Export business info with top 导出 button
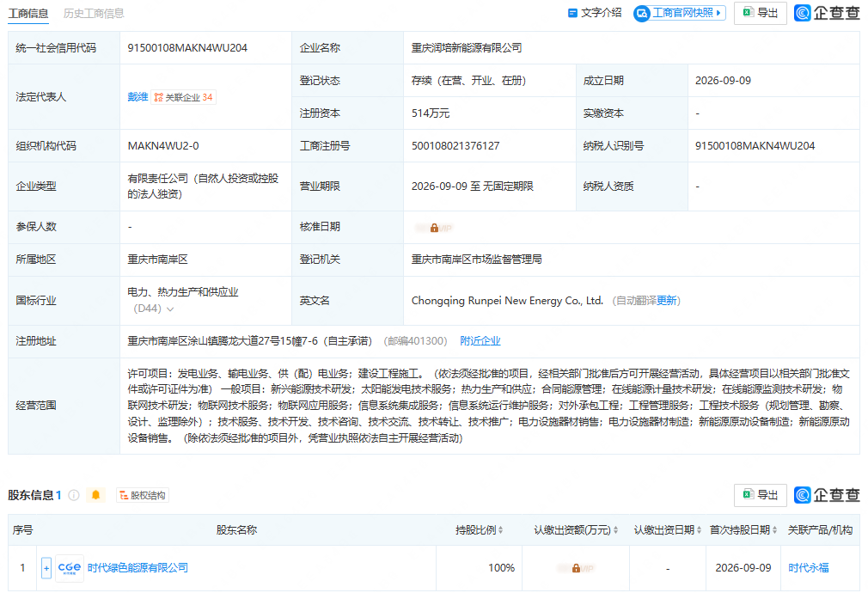868x593 pixels. pyautogui.click(x=760, y=13)
